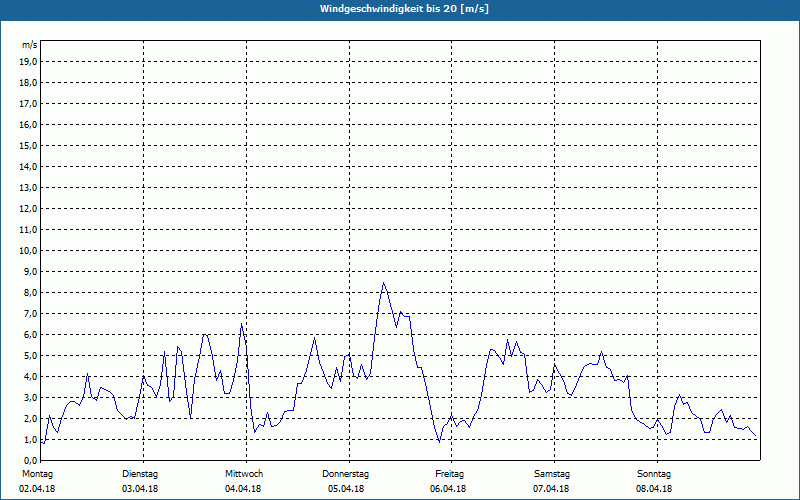Click the date 06.04.18

(448, 489)
